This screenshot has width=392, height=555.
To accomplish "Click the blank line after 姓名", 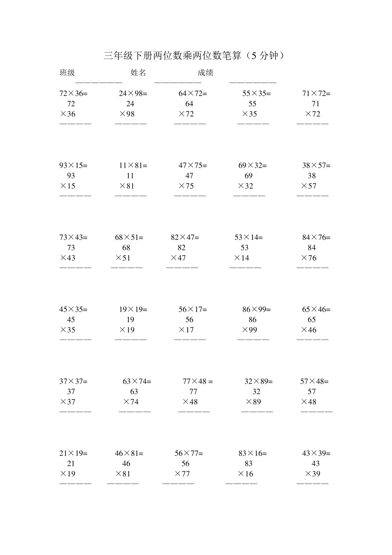I will pyautogui.click(x=178, y=82).
